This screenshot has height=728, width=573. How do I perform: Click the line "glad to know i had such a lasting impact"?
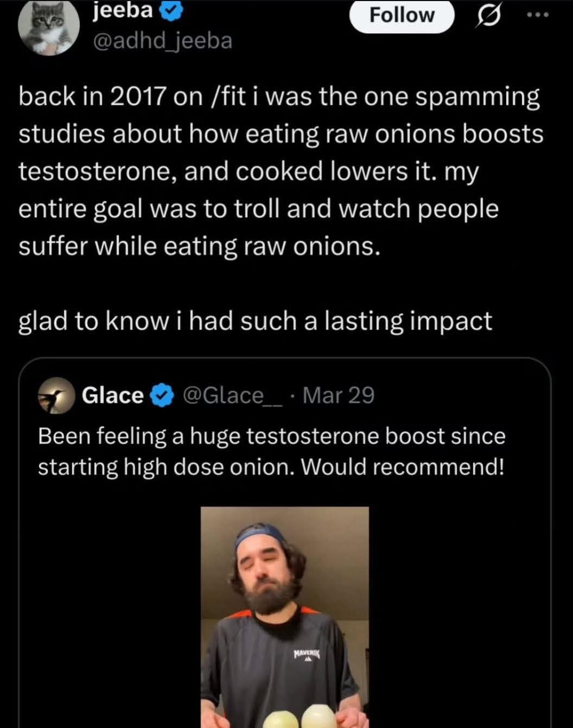point(255,321)
